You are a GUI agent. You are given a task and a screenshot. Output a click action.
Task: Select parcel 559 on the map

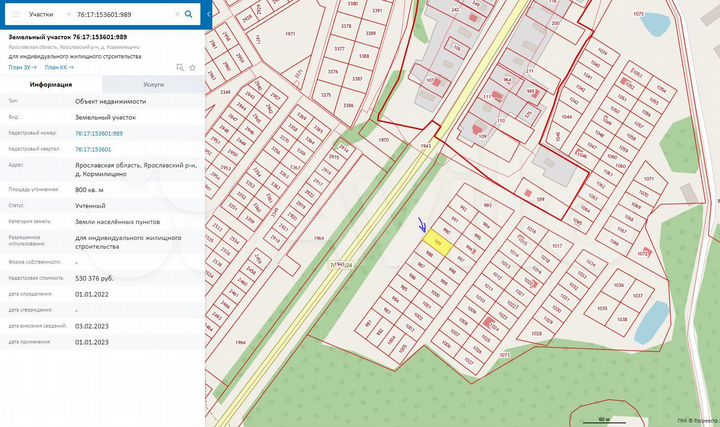(x=540, y=199)
